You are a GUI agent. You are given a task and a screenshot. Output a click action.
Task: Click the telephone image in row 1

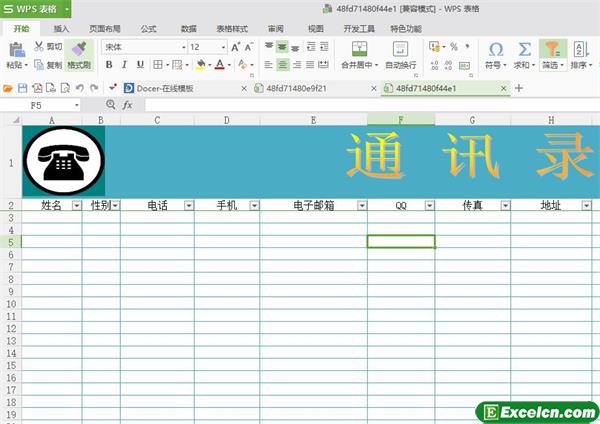coord(64,161)
